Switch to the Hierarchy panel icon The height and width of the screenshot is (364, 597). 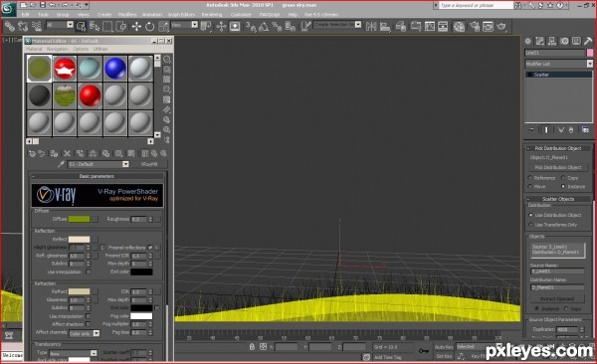(552, 41)
